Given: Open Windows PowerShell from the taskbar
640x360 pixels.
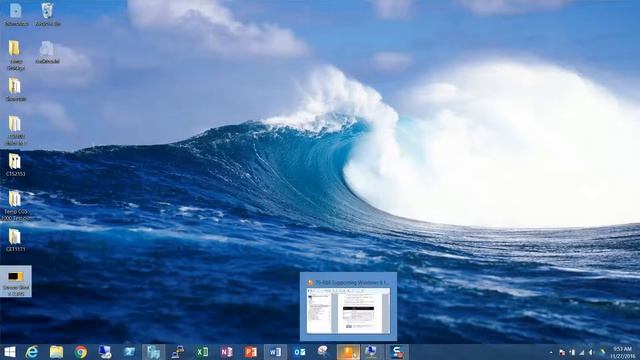Looking at the screenshot, I should (x=129, y=352).
